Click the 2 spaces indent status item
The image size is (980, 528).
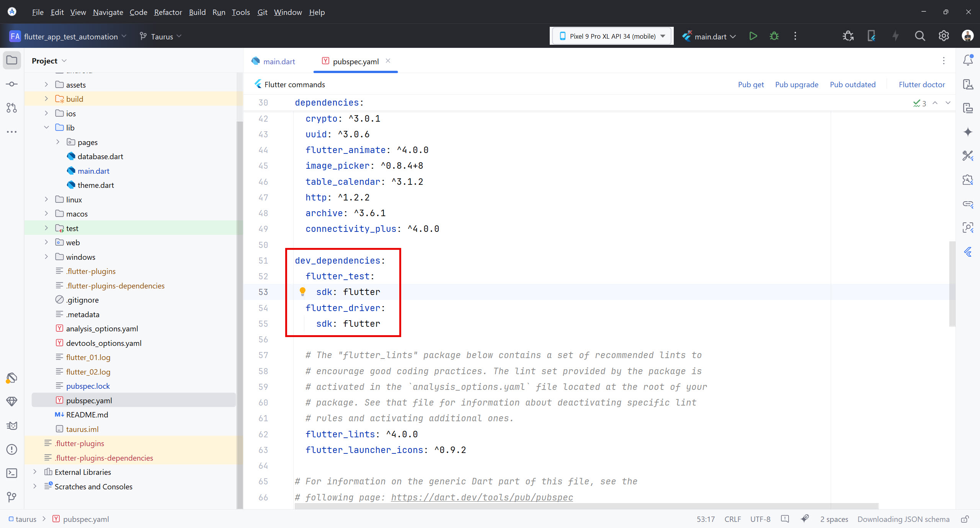[834, 519]
